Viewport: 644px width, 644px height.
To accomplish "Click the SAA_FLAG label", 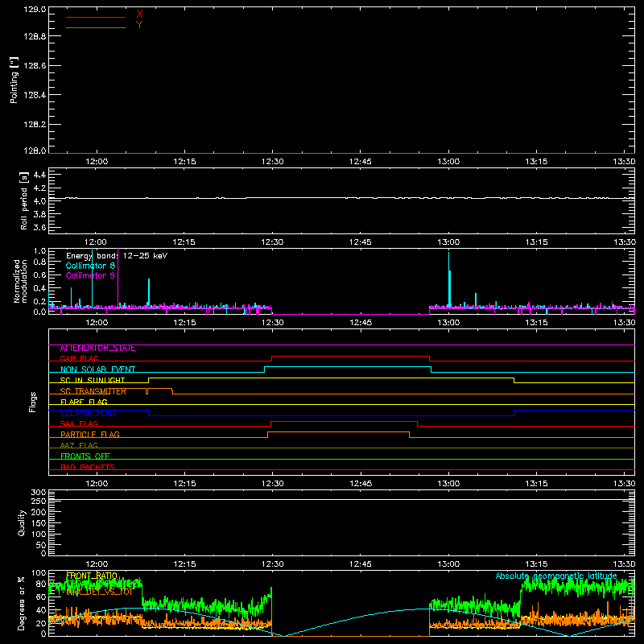I will click(x=79, y=424).
